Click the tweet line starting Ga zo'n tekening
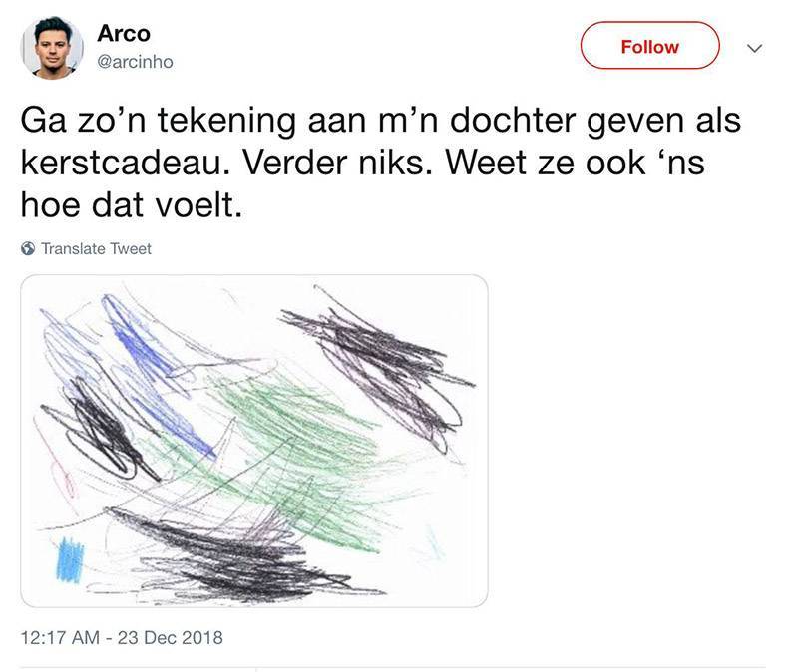The height and width of the screenshot is (672, 788). [x=380, y=121]
